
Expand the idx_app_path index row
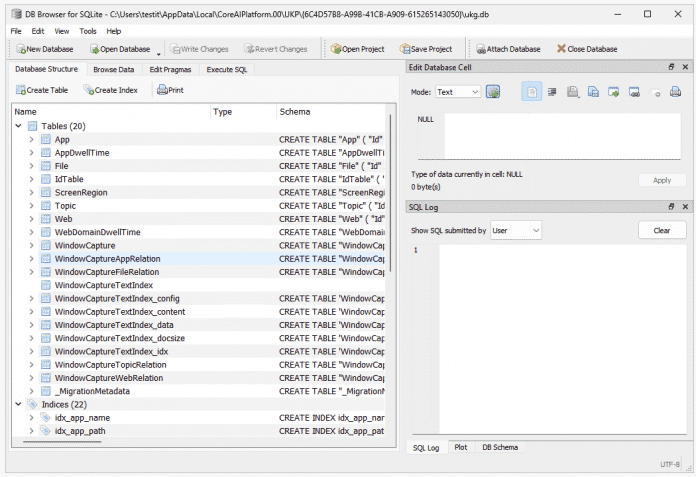pyautogui.click(x=32, y=430)
